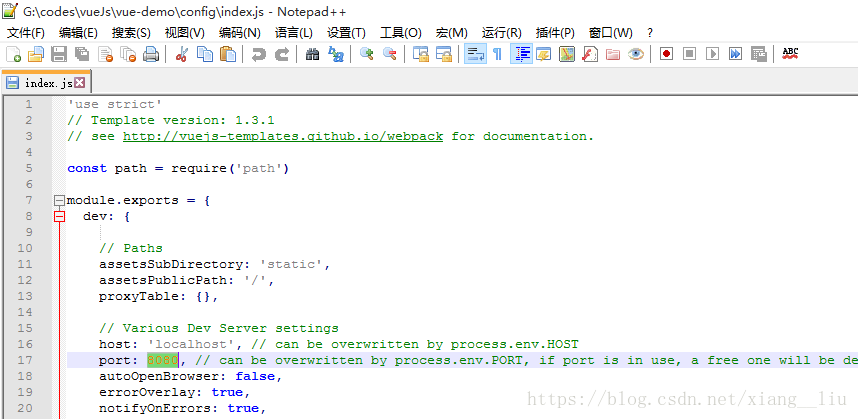Create a new file with the New icon
Viewport: 858px width, 419px height.
point(13,54)
